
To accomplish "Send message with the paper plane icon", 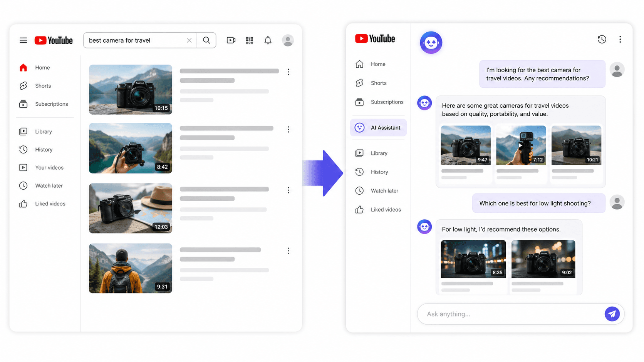I will [x=612, y=314].
